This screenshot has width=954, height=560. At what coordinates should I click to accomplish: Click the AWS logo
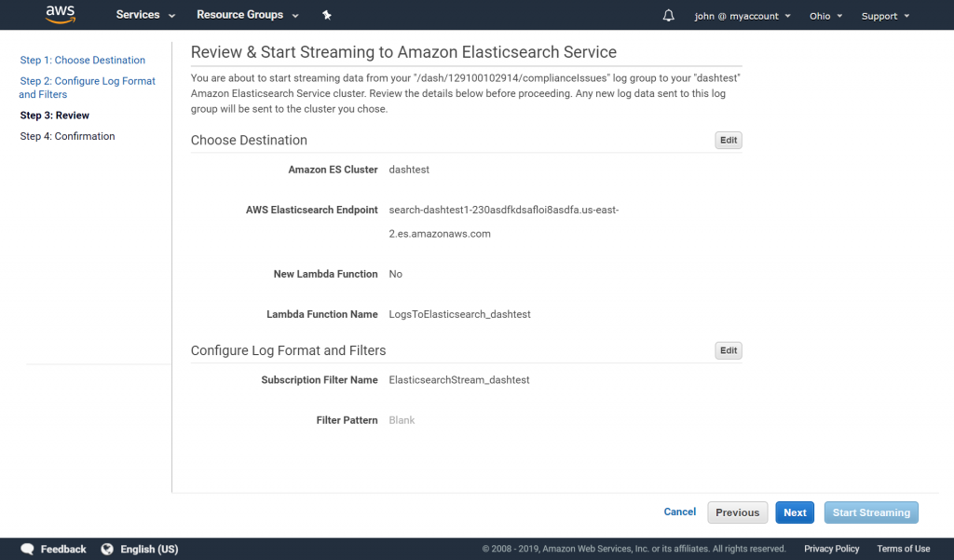(61, 15)
